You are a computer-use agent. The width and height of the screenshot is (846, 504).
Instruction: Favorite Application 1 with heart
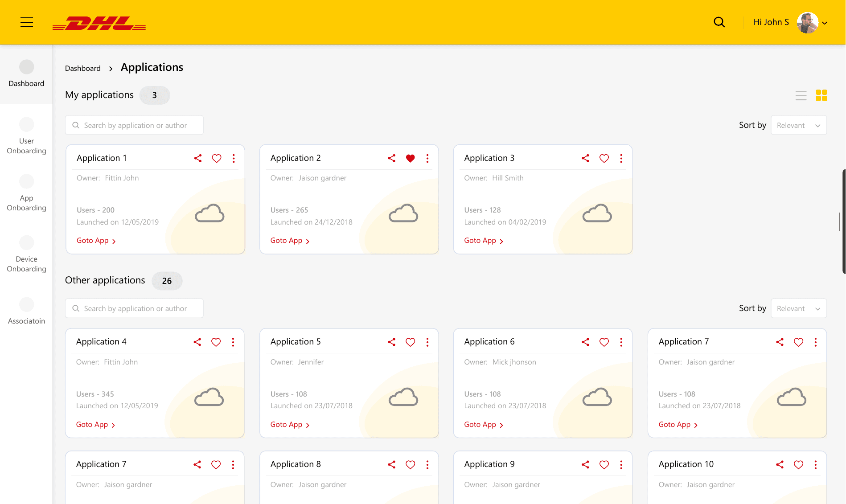click(x=217, y=158)
